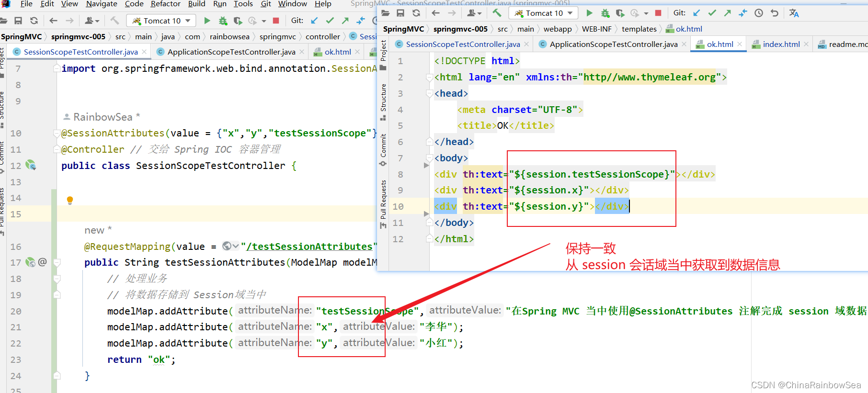
Task: Close the ok.html tab in the ok.html window
Action: [740, 44]
